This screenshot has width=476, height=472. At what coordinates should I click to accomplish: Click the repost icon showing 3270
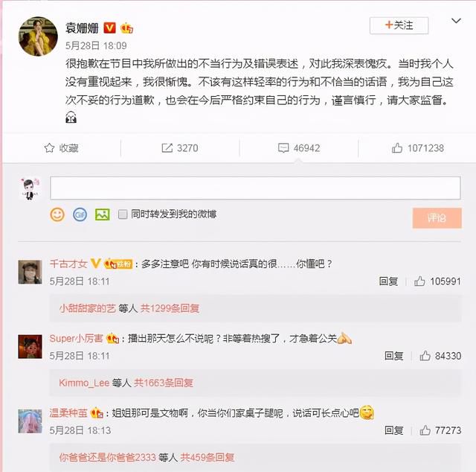click(167, 148)
